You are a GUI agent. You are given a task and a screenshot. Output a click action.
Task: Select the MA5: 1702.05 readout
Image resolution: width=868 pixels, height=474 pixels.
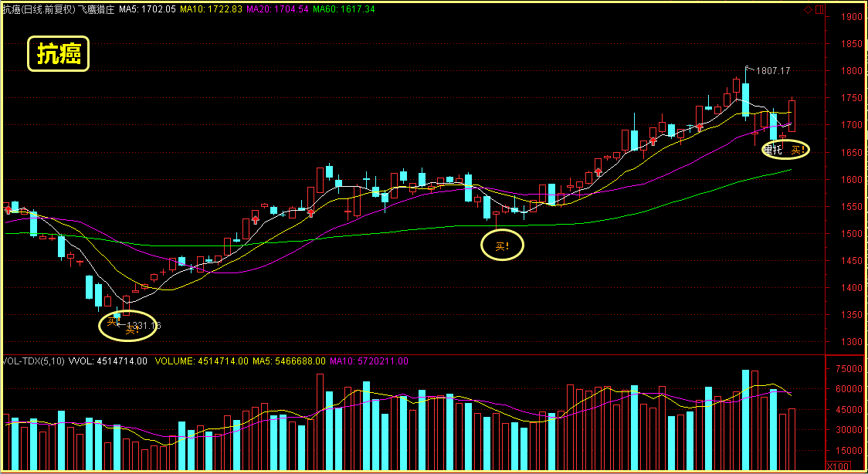point(147,9)
